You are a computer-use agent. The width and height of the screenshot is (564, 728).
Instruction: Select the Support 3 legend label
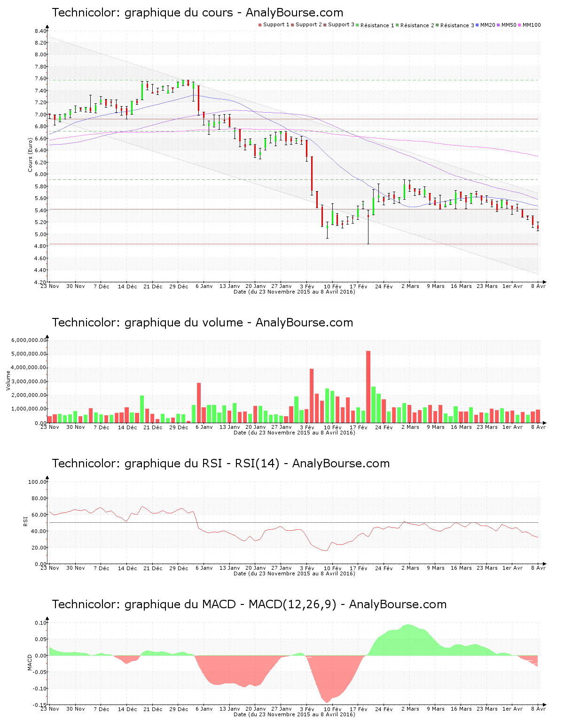point(341,25)
